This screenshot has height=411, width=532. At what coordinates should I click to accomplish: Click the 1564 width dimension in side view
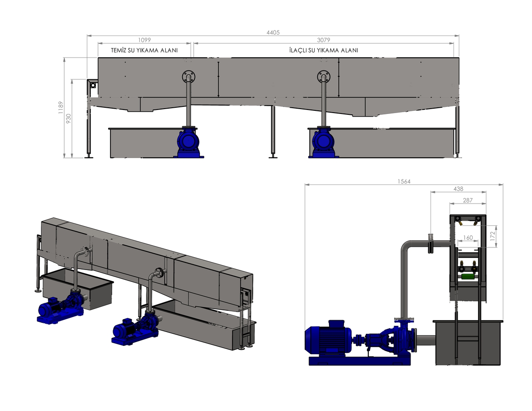403,181
